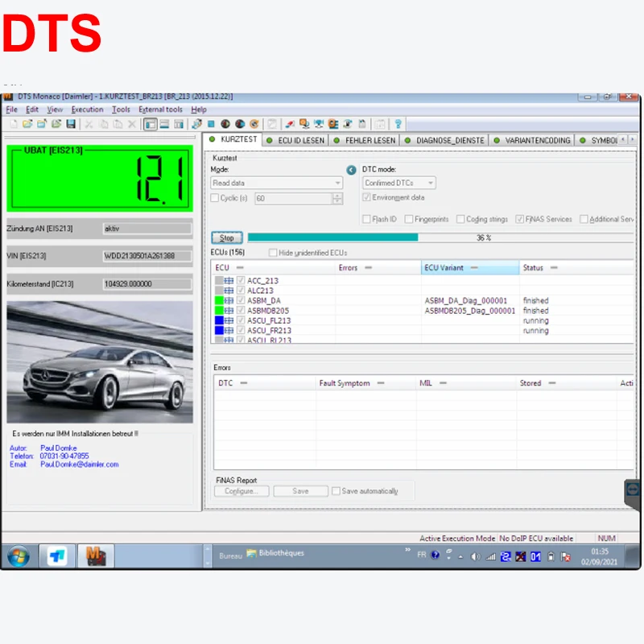Click the round blue collapse arrow beside Mode

[351, 170]
